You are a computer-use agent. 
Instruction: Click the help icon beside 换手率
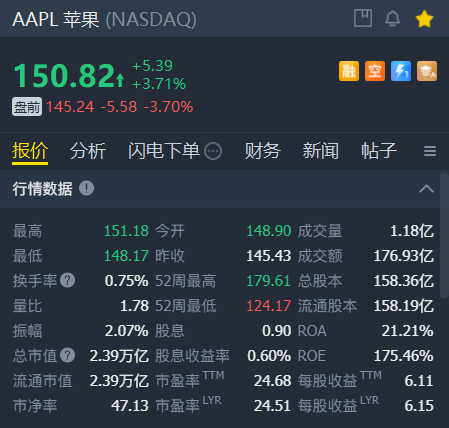68,280
